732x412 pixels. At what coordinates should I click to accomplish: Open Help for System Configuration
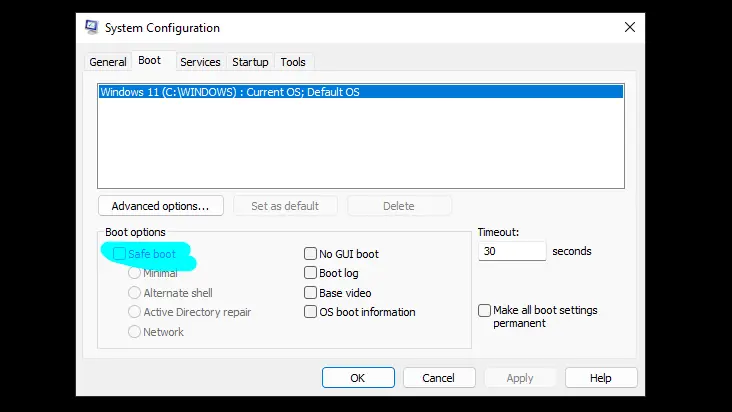601,377
